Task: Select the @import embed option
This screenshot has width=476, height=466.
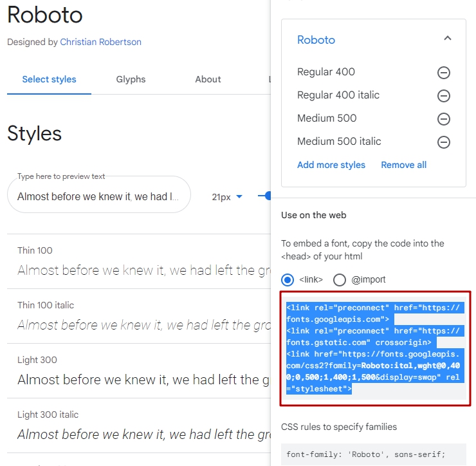Action: 340,280
